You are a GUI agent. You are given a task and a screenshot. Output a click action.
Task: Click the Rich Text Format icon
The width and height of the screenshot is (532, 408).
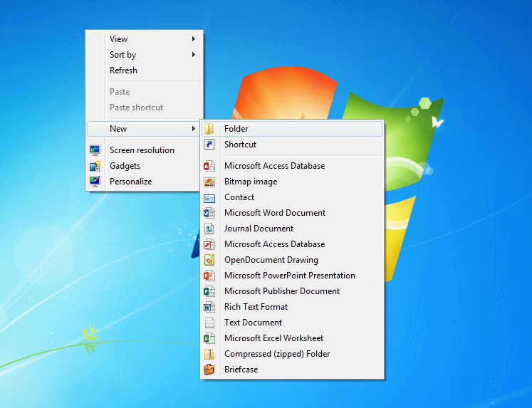coord(209,307)
